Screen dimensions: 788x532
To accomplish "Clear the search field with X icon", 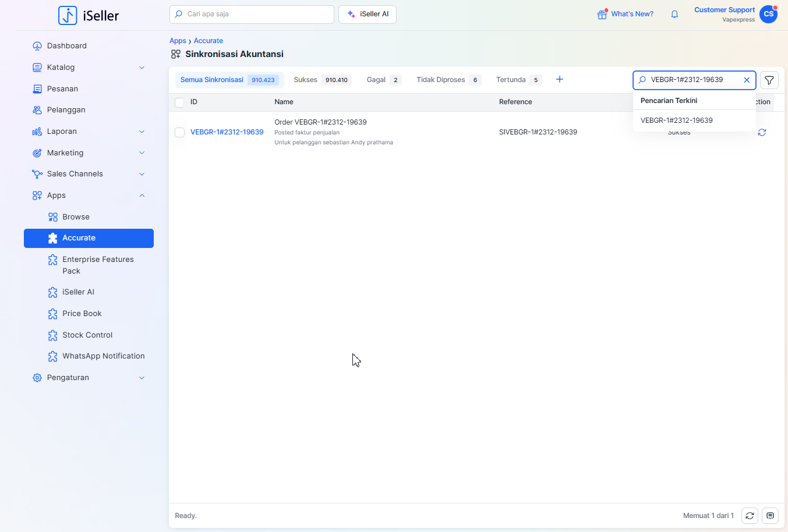I will [x=747, y=80].
